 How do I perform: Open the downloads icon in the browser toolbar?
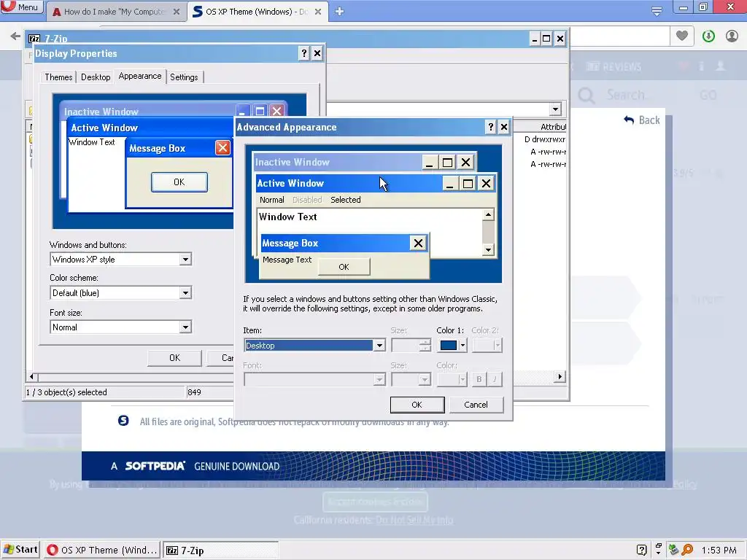click(708, 36)
